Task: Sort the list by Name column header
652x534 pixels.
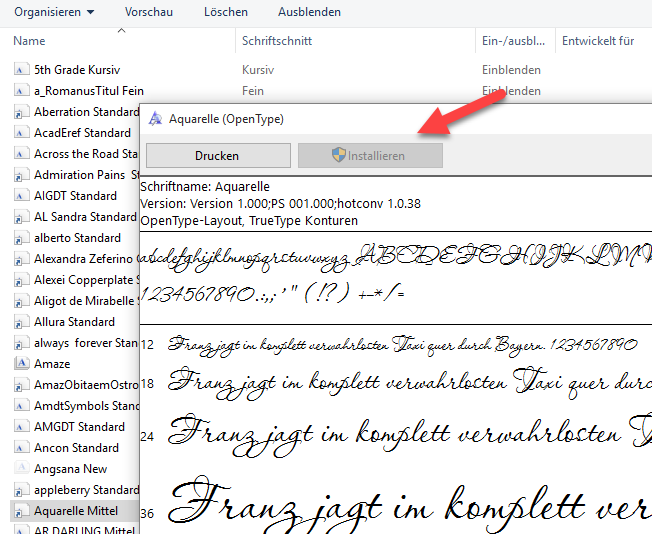Action: pyautogui.click(x=30, y=41)
